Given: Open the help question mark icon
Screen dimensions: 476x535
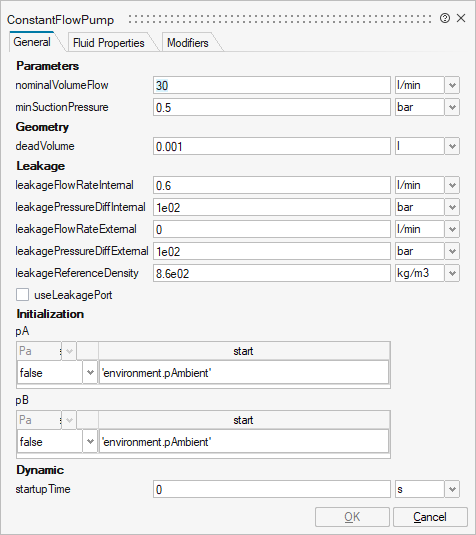Looking at the screenshot, I should coord(445,18).
